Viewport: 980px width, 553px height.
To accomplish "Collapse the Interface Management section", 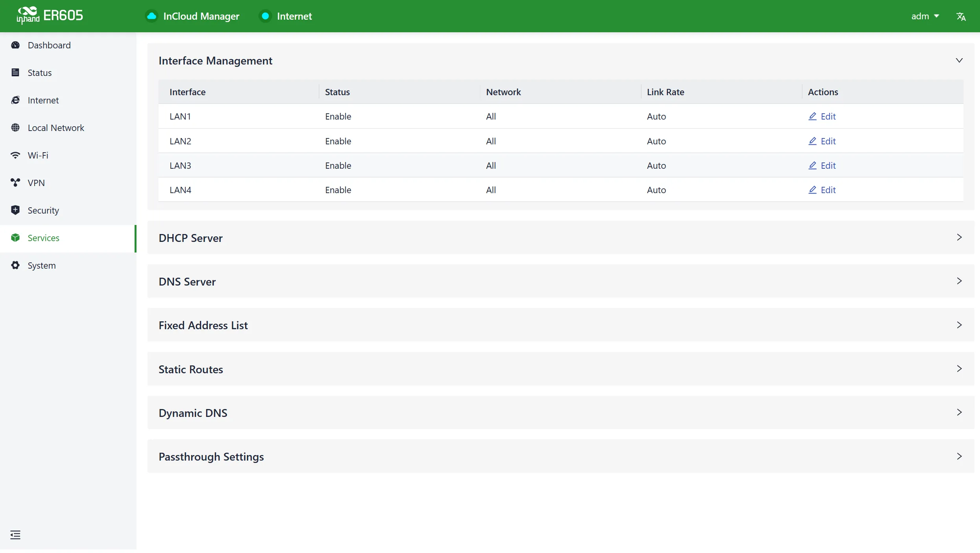I will coord(959,61).
